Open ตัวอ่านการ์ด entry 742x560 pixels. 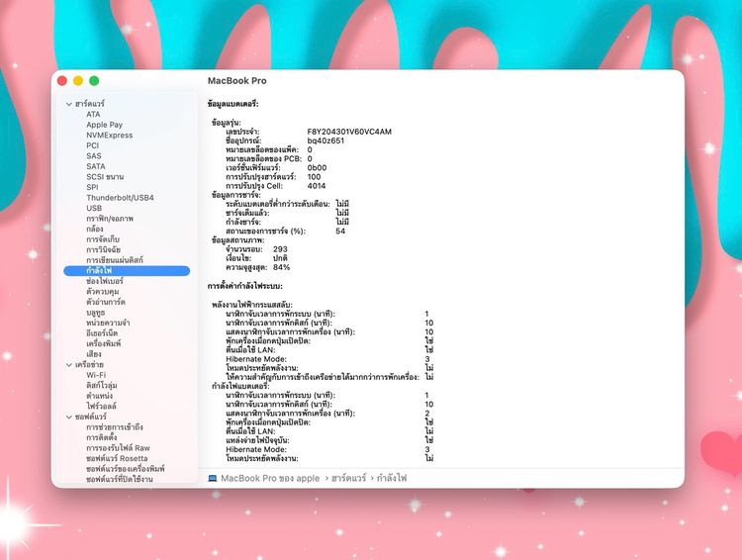click(106, 302)
